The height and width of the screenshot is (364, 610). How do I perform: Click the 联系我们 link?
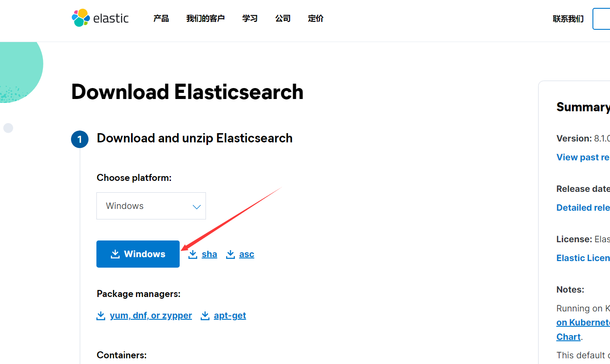568,19
